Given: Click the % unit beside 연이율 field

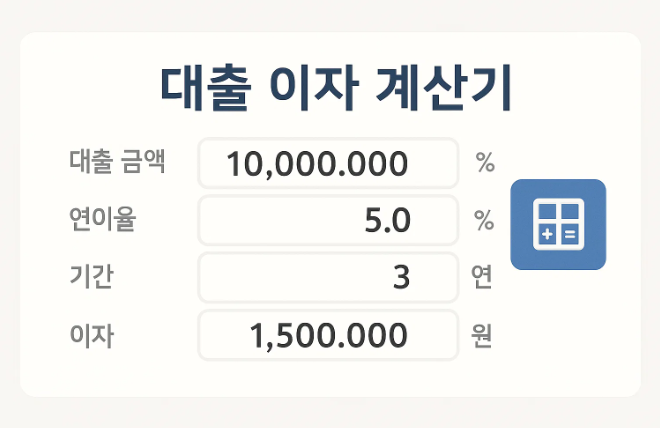Looking at the screenshot, I should [484, 220].
